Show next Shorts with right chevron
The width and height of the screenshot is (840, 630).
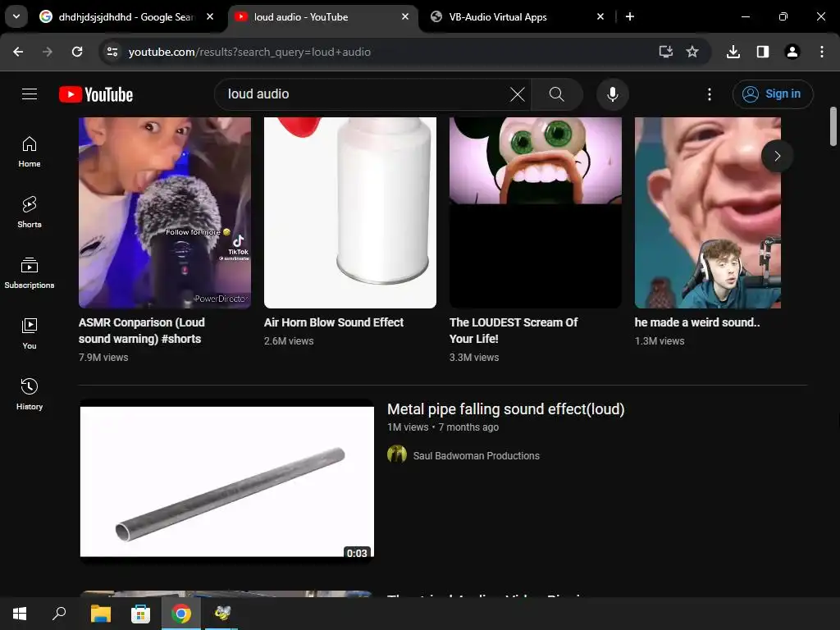777,156
